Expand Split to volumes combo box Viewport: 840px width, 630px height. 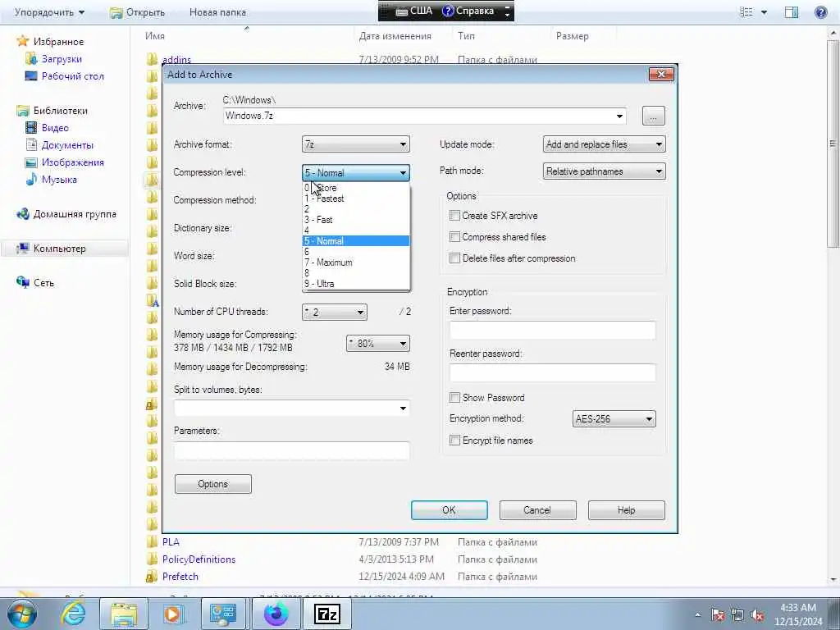(x=403, y=409)
